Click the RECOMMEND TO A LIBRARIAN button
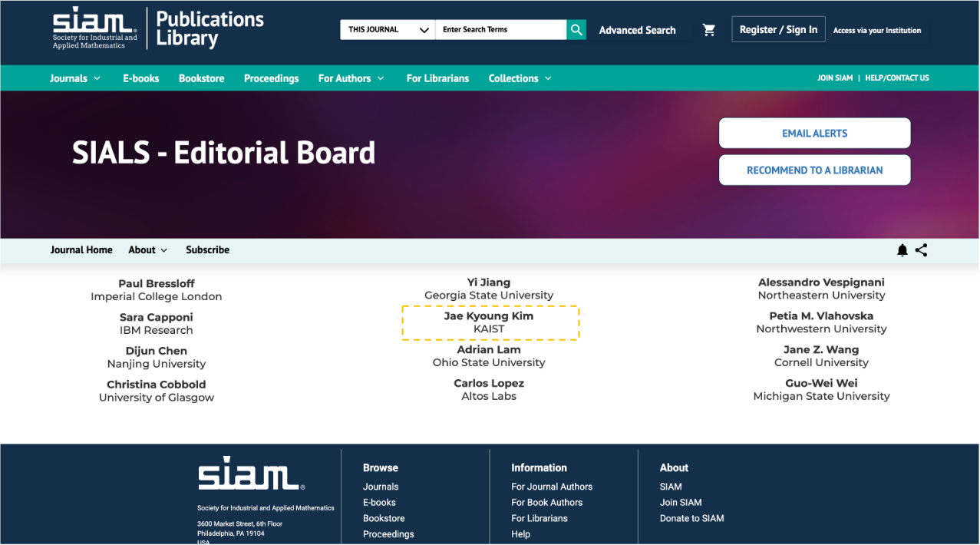Screen dimensions: 980x545 pyautogui.click(x=815, y=170)
